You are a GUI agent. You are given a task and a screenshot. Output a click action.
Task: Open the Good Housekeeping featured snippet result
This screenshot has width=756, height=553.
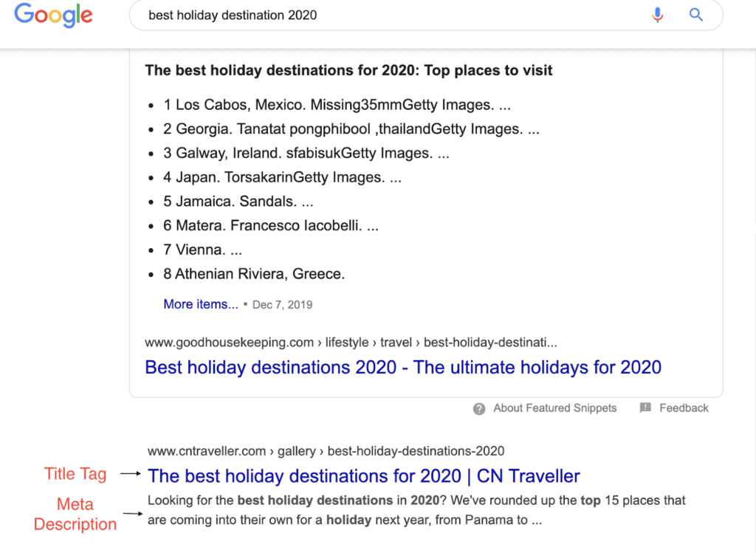tap(402, 367)
